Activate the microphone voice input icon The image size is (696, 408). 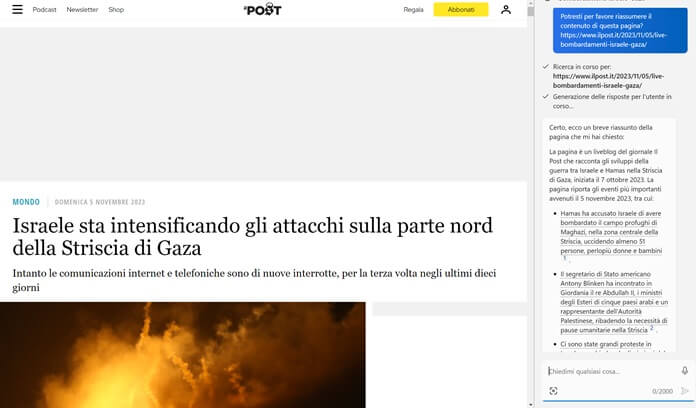coord(684,371)
